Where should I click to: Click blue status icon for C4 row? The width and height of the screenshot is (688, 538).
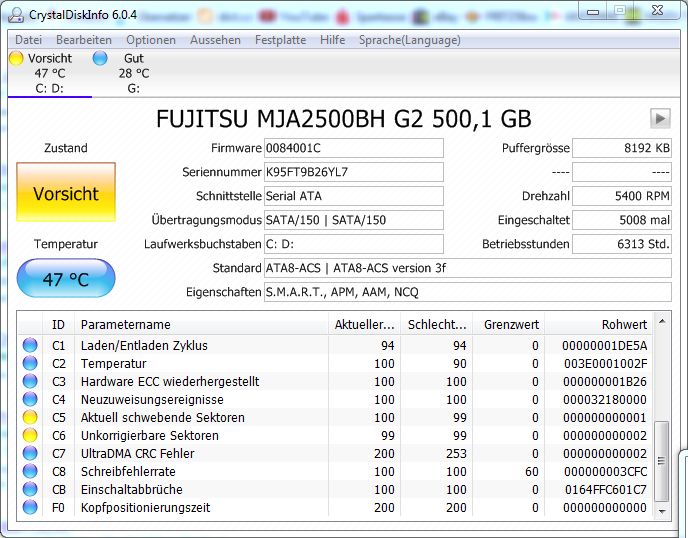(30, 399)
